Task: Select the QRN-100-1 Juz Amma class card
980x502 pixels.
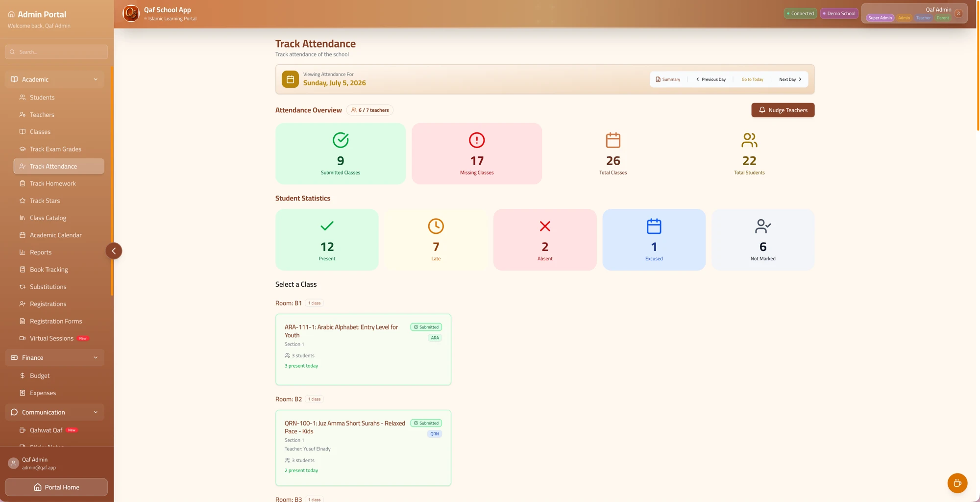Action: pyautogui.click(x=363, y=448)
